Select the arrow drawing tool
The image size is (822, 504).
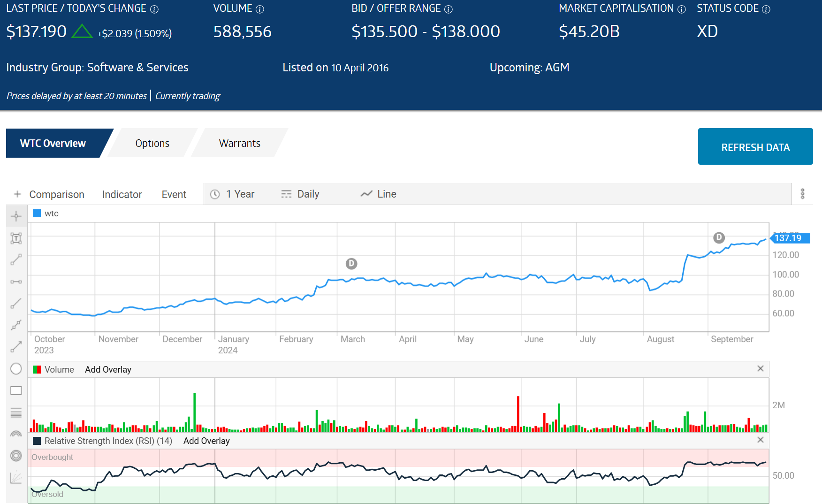point(16,347)
